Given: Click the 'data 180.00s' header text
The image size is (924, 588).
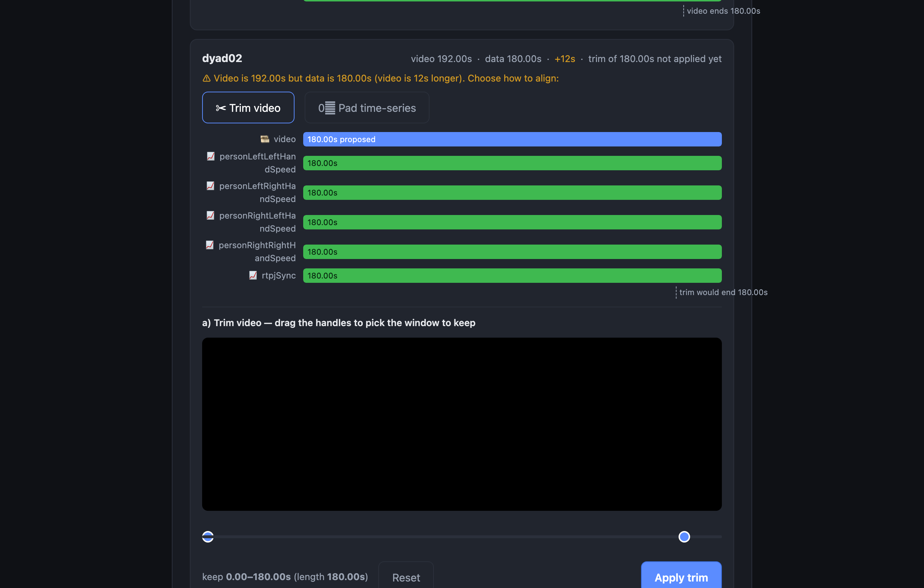Looking at the screenshot, I should click(513, 59).
